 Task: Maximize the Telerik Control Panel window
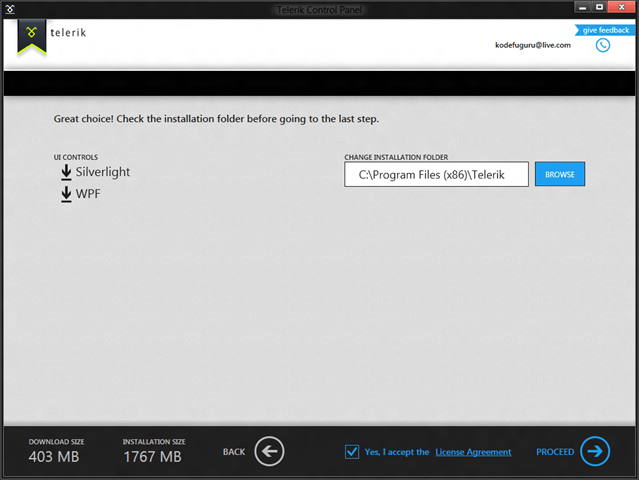[x=599, y=7]
